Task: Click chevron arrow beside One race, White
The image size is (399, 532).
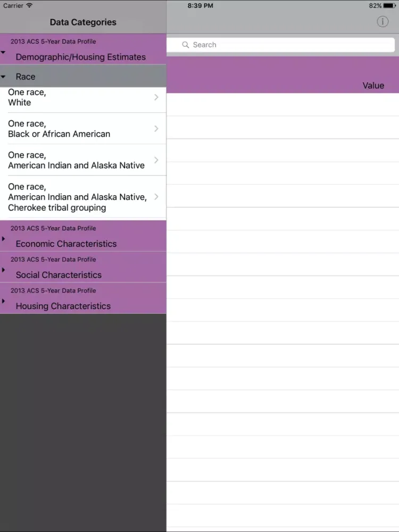Action: (x=156, y=97)
